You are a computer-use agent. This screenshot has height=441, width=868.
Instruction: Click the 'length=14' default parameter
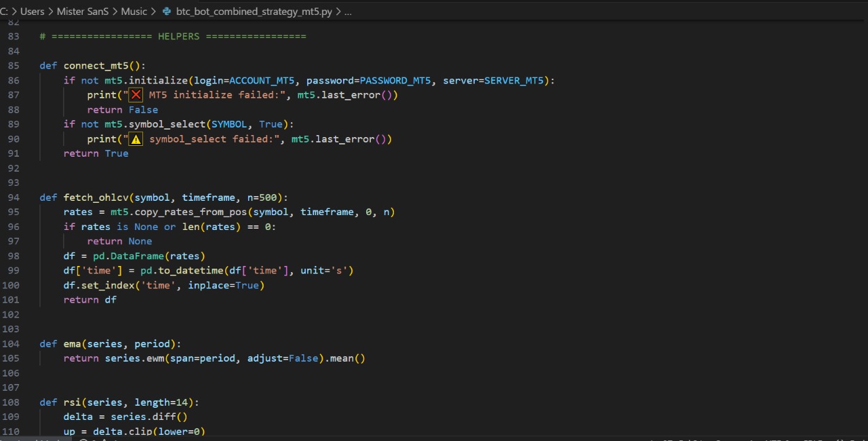pos(161,402)
